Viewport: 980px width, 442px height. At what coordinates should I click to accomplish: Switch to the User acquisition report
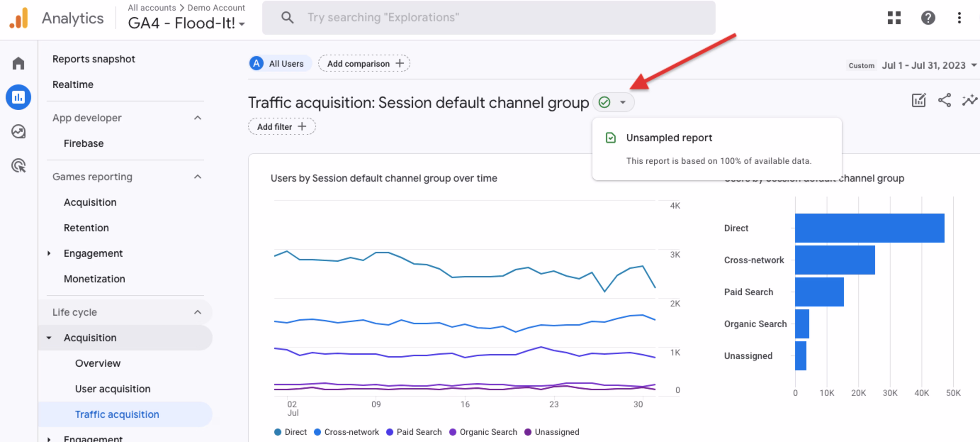[112, 389]
